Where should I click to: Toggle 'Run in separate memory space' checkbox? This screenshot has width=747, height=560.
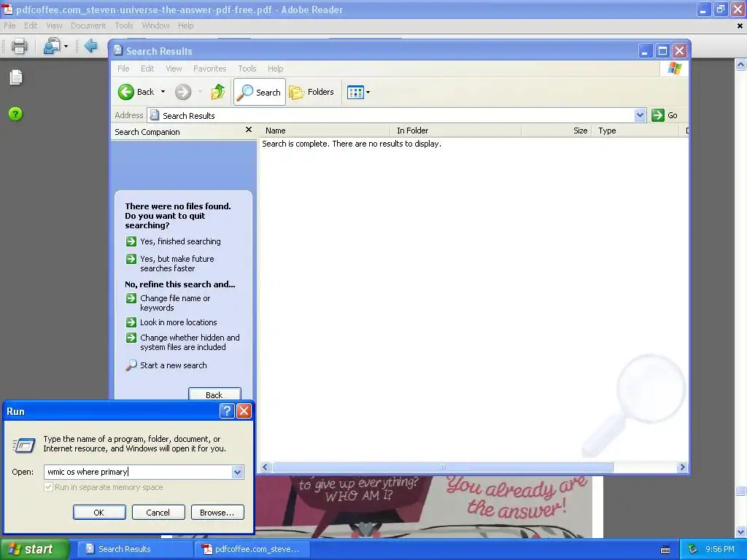(x=48, y=487)
